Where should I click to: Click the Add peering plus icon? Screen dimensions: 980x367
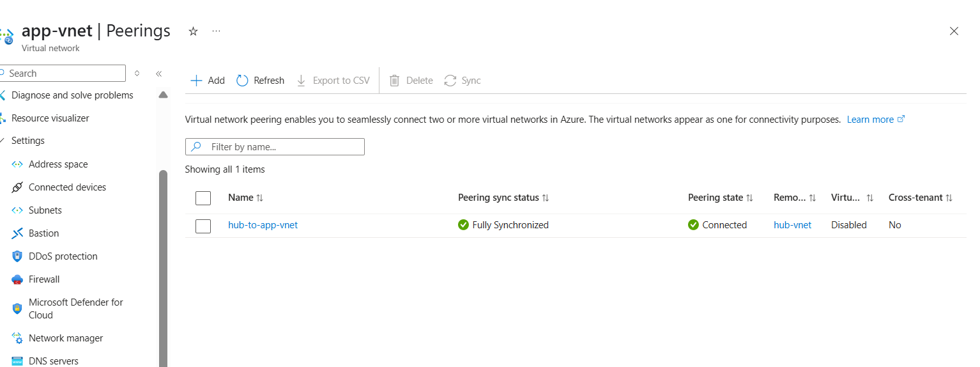click(x=197, y=81)
